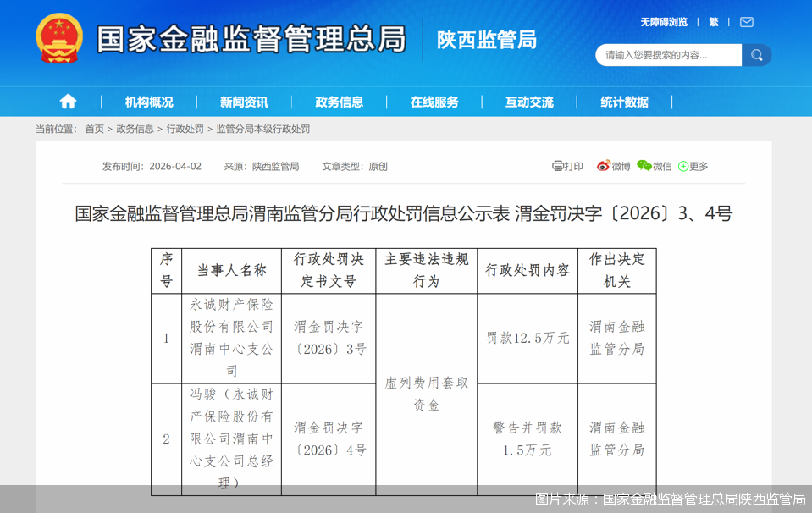Click the envelope mail icon top right
The image size is (812, 513).
745,22
